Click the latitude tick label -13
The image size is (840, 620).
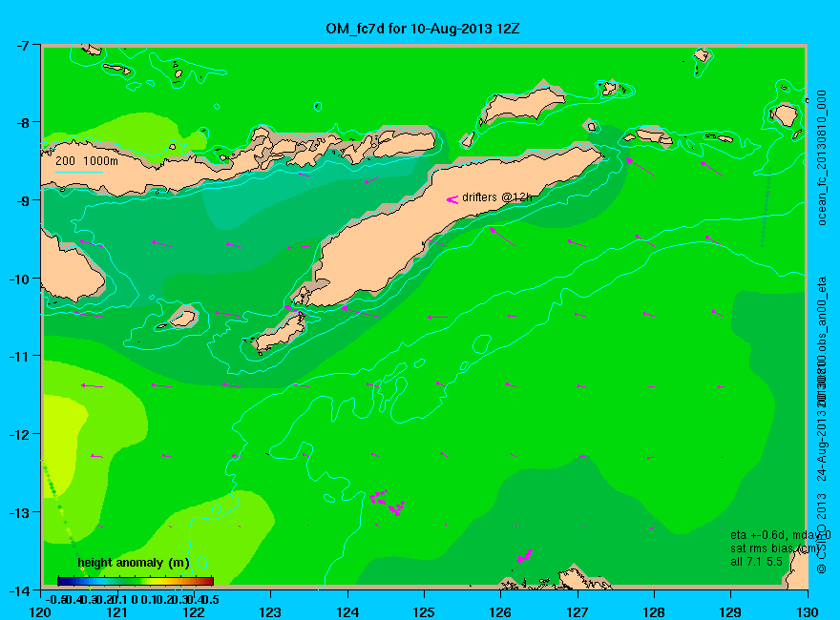click(x=19, y=512)
